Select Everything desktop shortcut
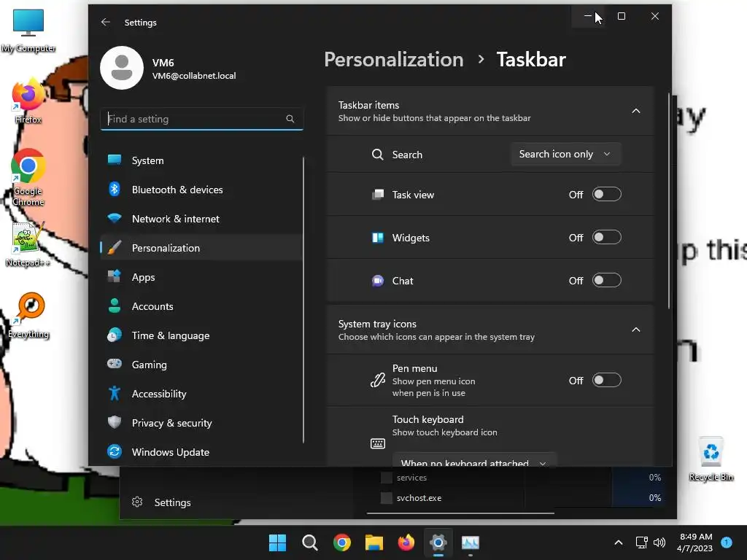 pyautogui.click(x=28, y=315)
